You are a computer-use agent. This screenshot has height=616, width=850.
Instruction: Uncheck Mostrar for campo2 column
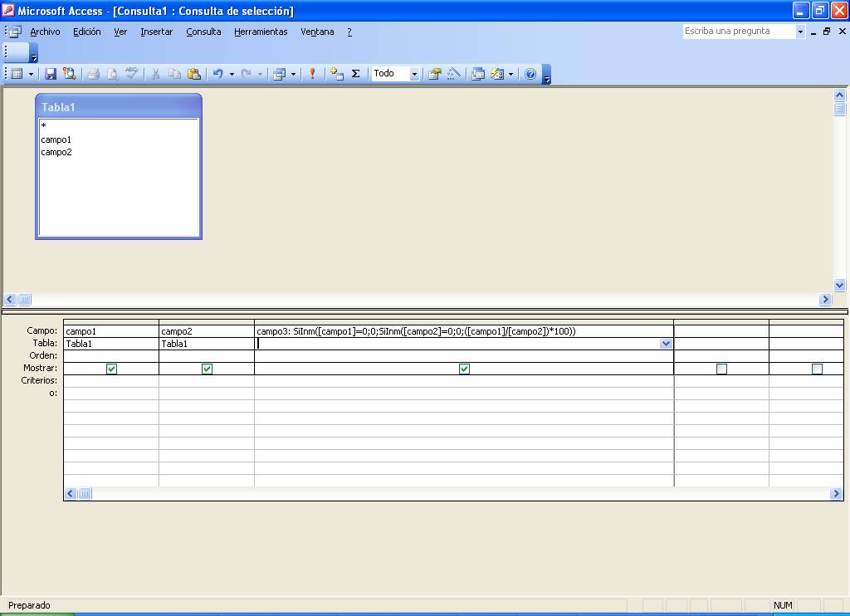(207, 369)
